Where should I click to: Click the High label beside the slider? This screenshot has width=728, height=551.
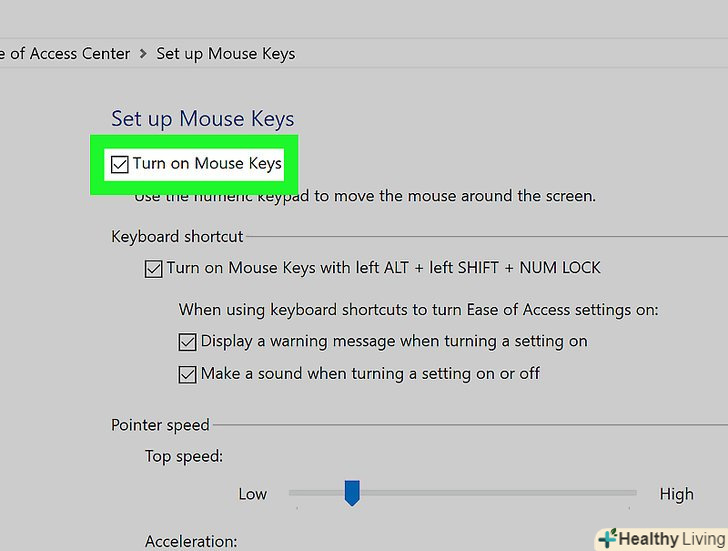point(676,494)
